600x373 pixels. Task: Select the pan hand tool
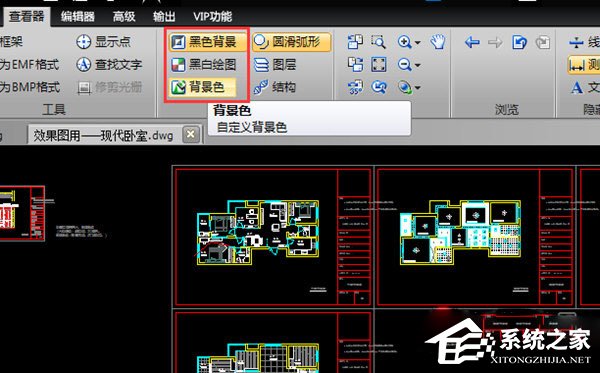point(438,42)
